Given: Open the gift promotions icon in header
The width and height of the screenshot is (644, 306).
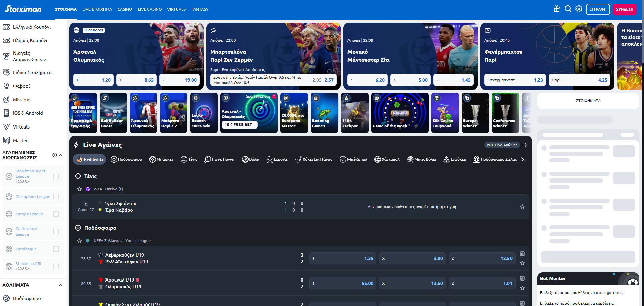Looking at the screenshot, I should coord(556,9).
